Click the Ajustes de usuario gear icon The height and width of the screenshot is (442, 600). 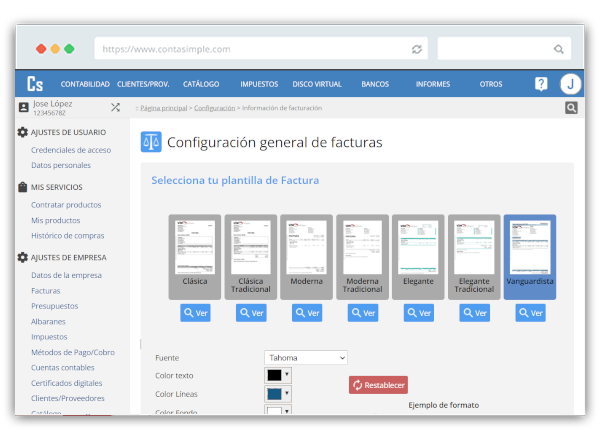(x=23, y=132)
